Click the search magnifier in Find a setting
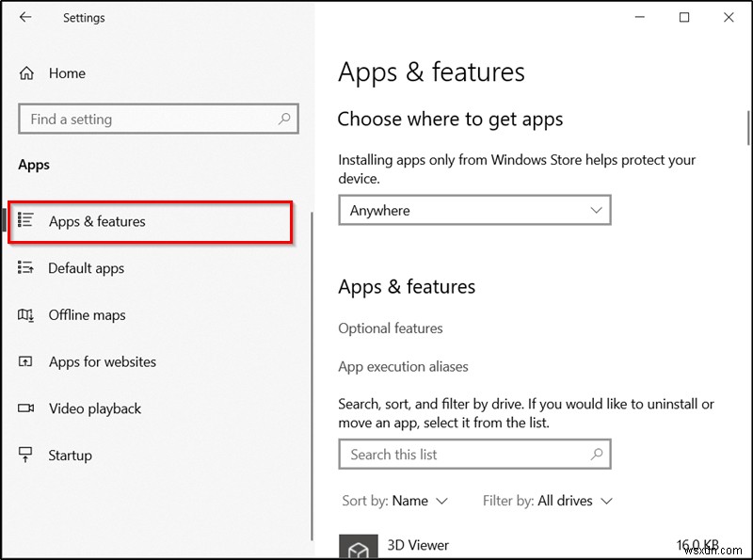 (x=283, y=119)
